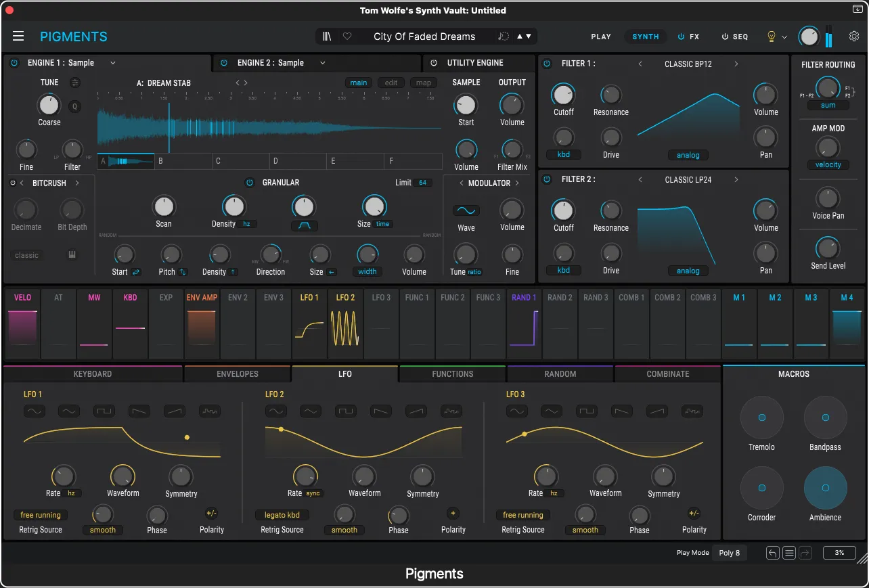The height and width of the screenshot is (588, 869).
Task: Click the granular width button
Action: point(367,271)
